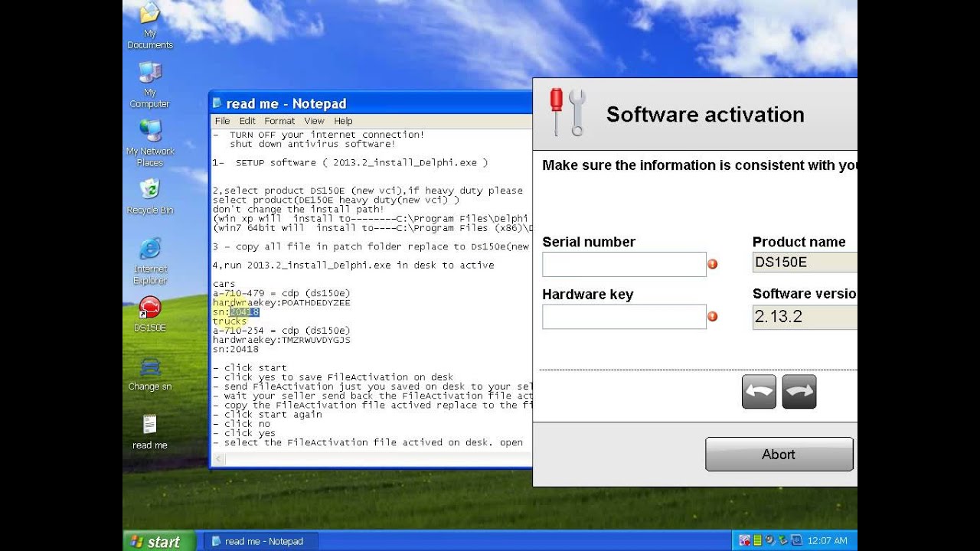Click the round gray tray icon
The height and width of the screenshot is (551, 980).
click(x=769, y=541)
